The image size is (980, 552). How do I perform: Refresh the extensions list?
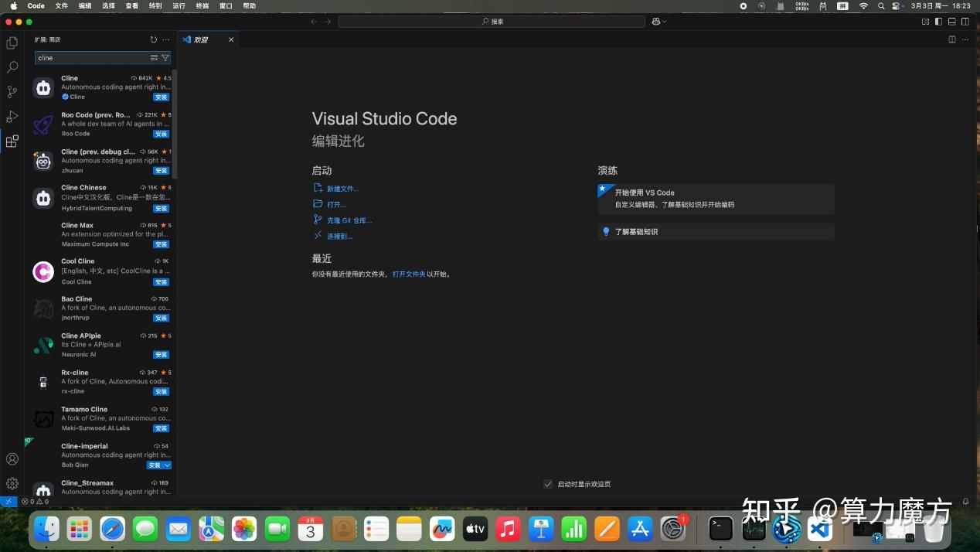pos(153,39)
